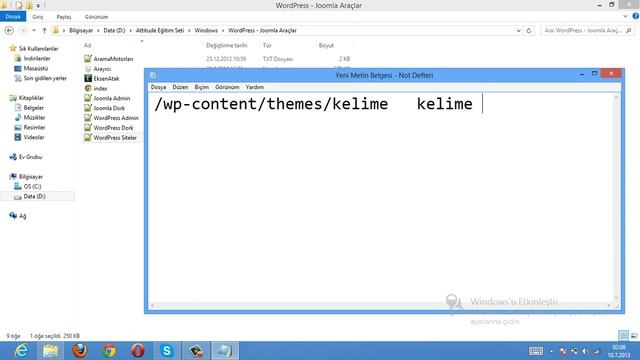Refresh the Explorer address bar
640x360 pixels.
[529, 31]
